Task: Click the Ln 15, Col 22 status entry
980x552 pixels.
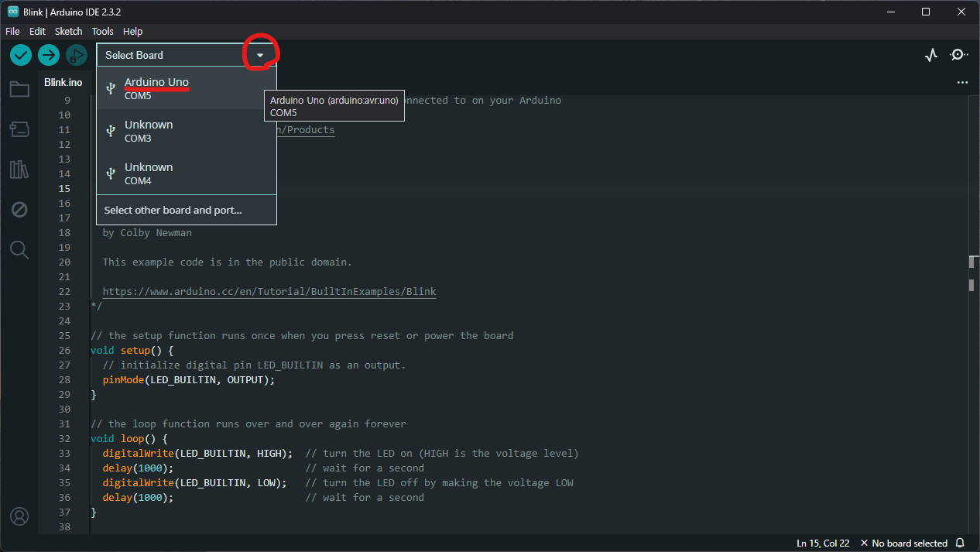Action: tap(824, 543)
